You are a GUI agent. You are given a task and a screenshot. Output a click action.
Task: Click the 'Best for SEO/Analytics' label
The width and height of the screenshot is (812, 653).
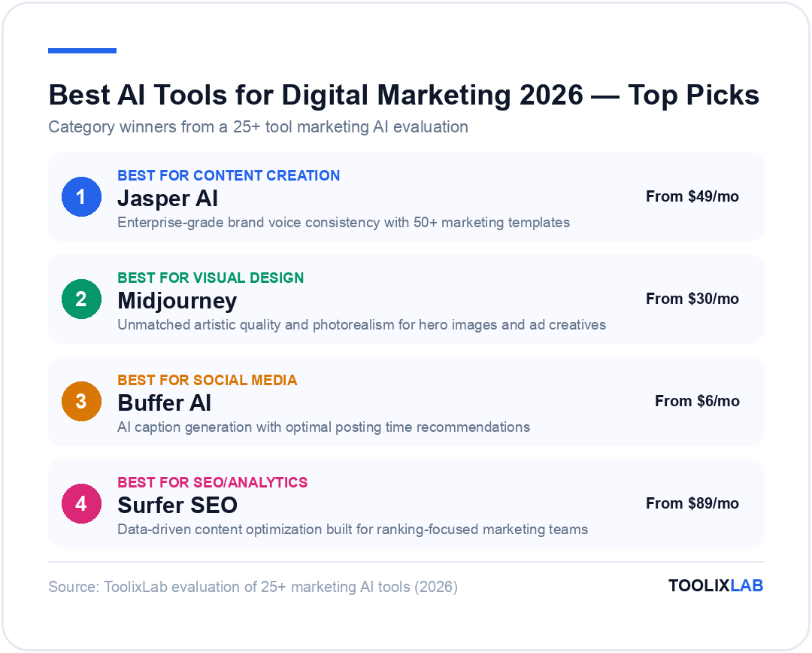coord(212,482)
